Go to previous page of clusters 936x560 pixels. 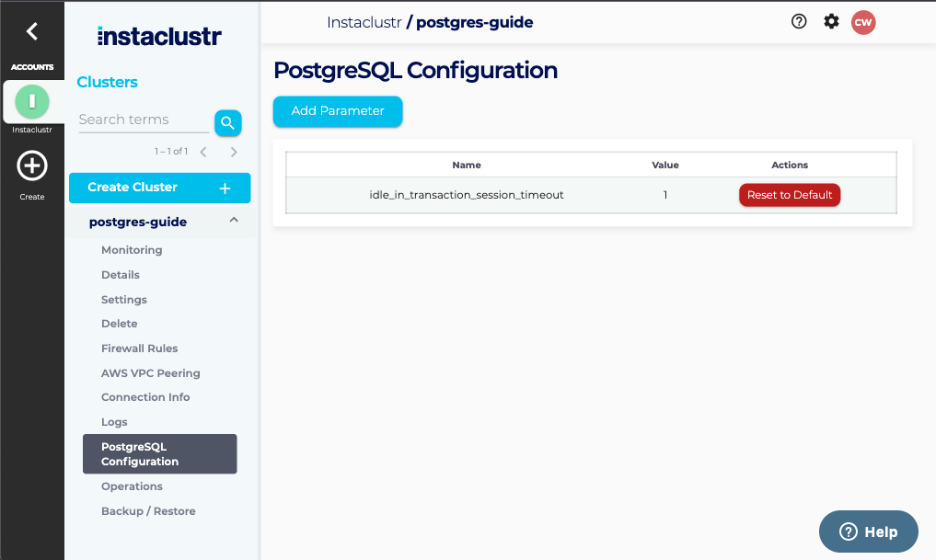203,152
